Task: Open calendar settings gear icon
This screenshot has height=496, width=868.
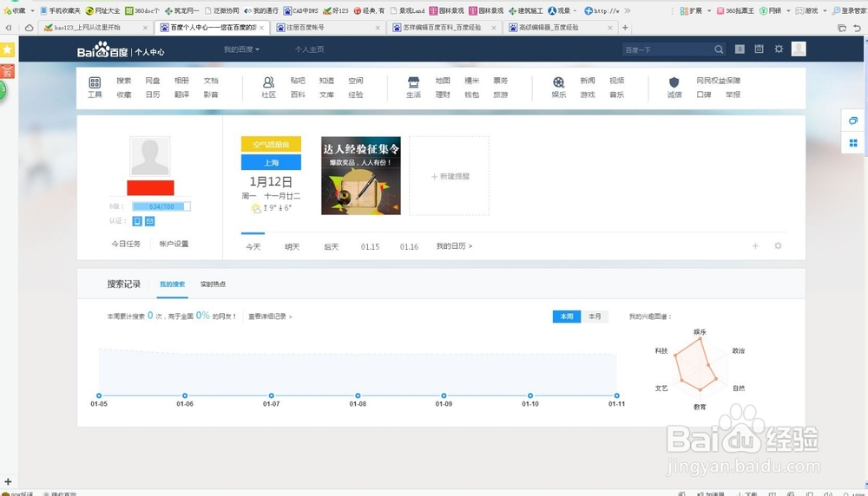Action: 778,246
